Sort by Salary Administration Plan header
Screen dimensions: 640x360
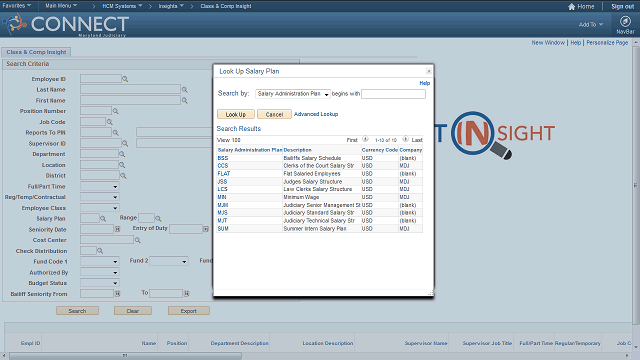click(x=250, y=150)
